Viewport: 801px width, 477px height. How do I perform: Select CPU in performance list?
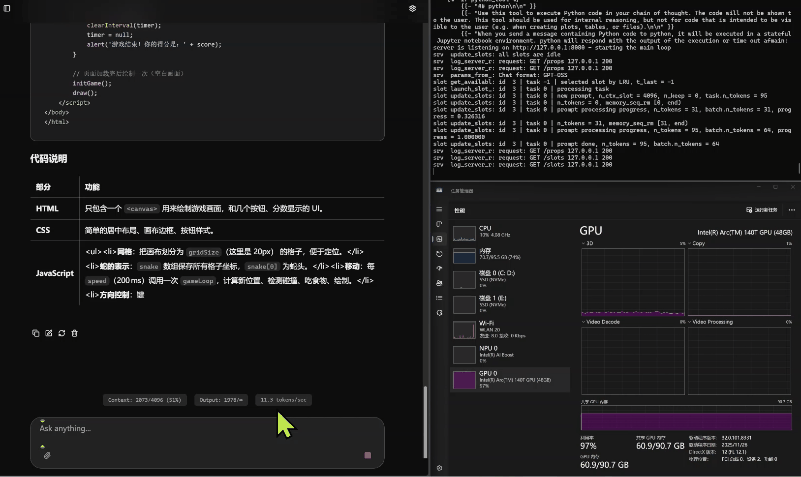click(x=510, y=233)
